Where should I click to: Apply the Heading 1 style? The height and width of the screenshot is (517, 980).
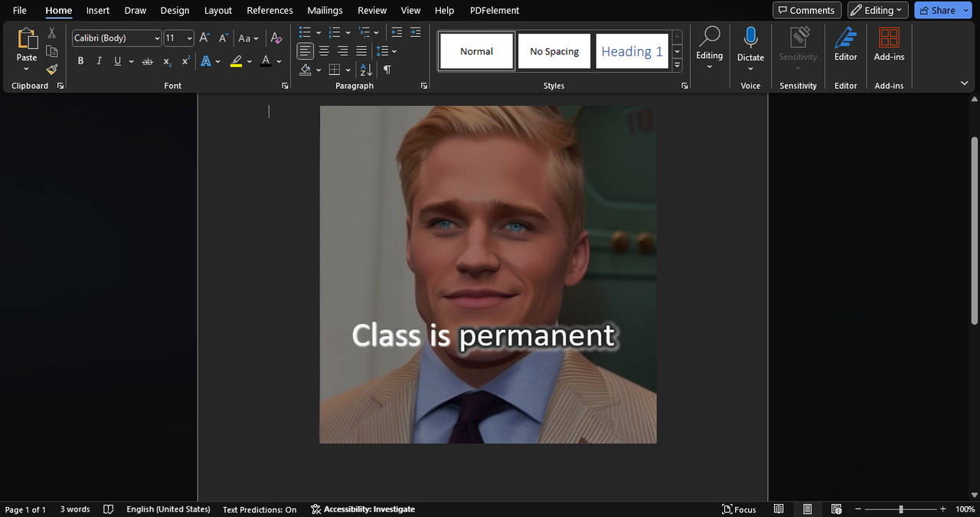632,51
